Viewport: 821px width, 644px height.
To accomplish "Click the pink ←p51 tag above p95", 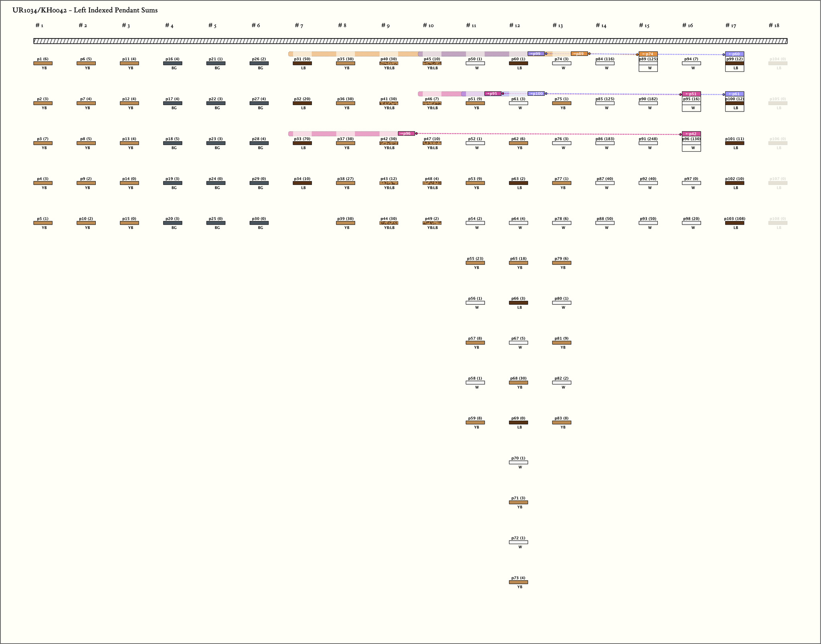I will [691, 94].
